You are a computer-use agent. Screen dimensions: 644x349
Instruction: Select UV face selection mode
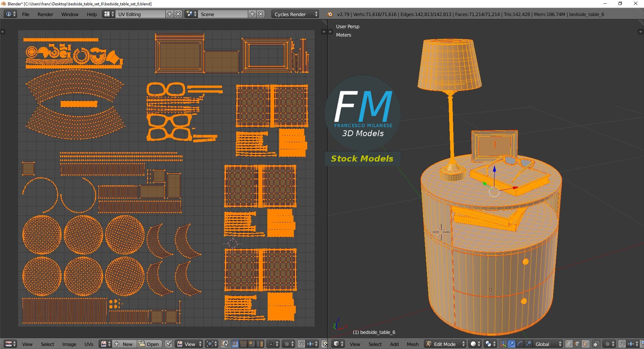click(x=252, y=344)
